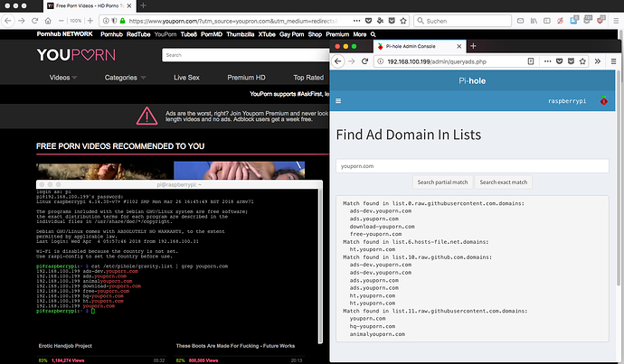
Task: Focus the Suchen search box in the toolbar
Action: pyautogui.click(x=462, y=21)
